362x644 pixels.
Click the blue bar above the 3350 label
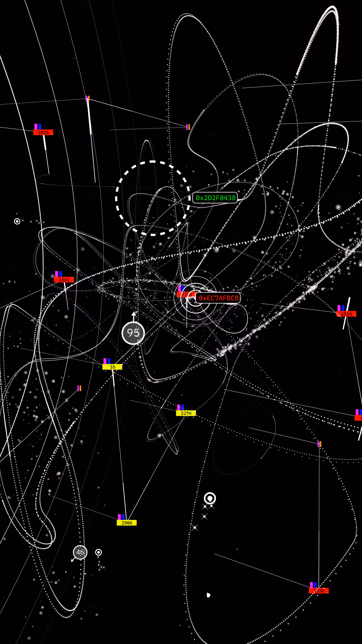coord(315,585)
